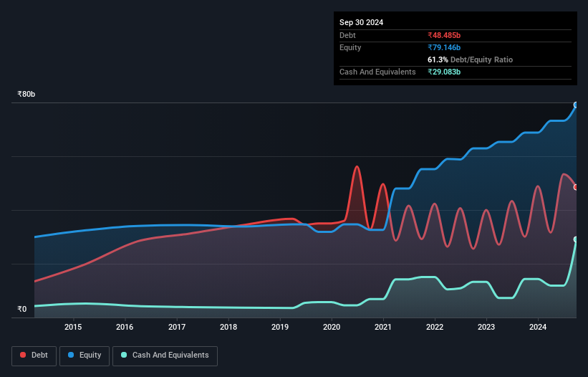Click the 2015 x-axis label
This screenshot has width=588, height=377.
[73, 327]
